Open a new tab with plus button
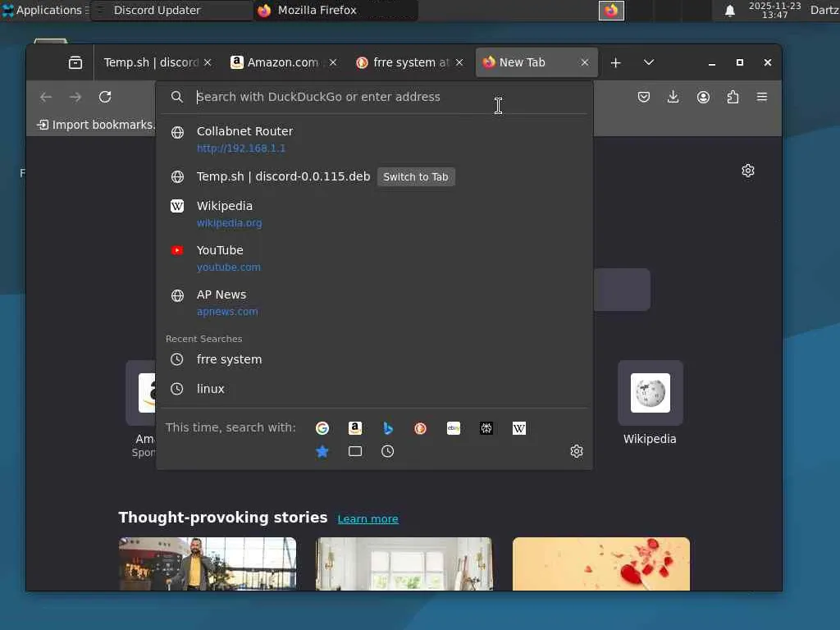This screenshot has height=630, width=840. point(615,62)
